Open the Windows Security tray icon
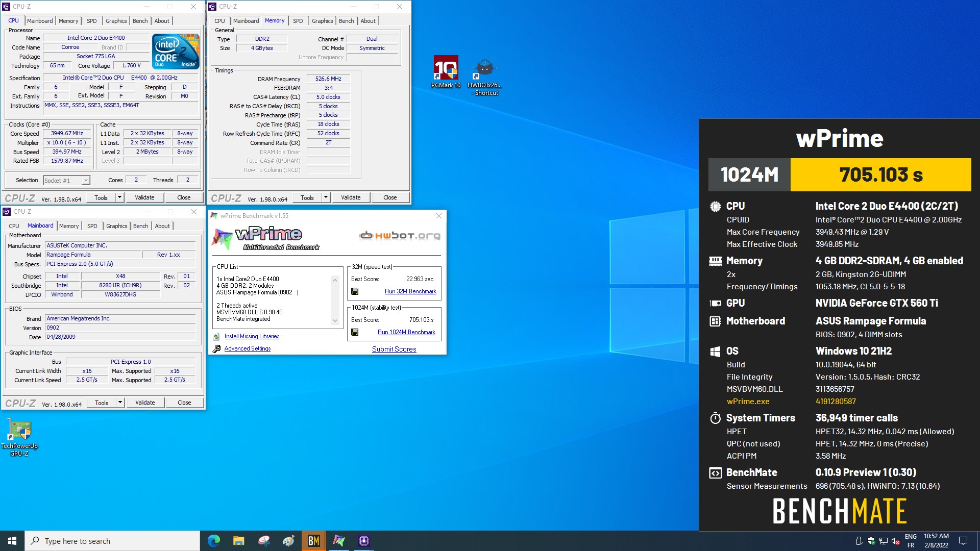 click(x=871, y=541)
